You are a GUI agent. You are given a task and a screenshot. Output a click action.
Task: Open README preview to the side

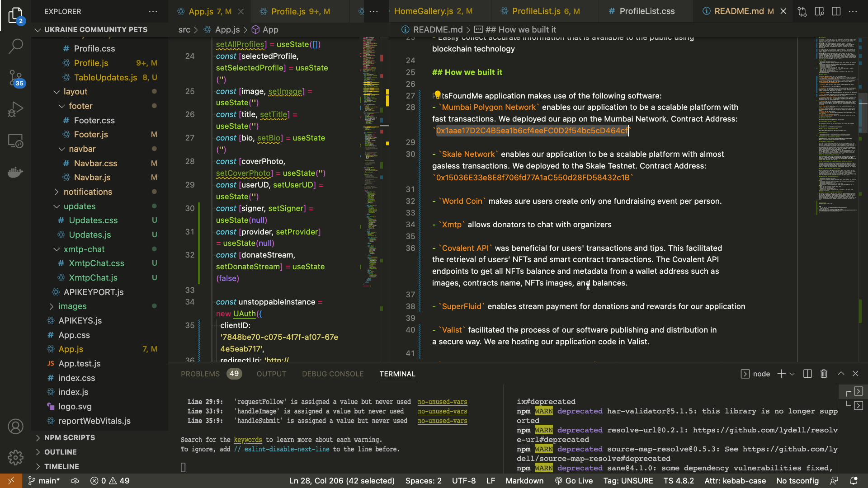[x=819, y=11]
